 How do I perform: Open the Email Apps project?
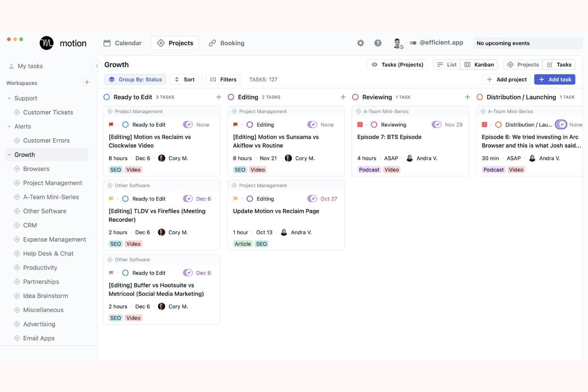pos(39,338)
